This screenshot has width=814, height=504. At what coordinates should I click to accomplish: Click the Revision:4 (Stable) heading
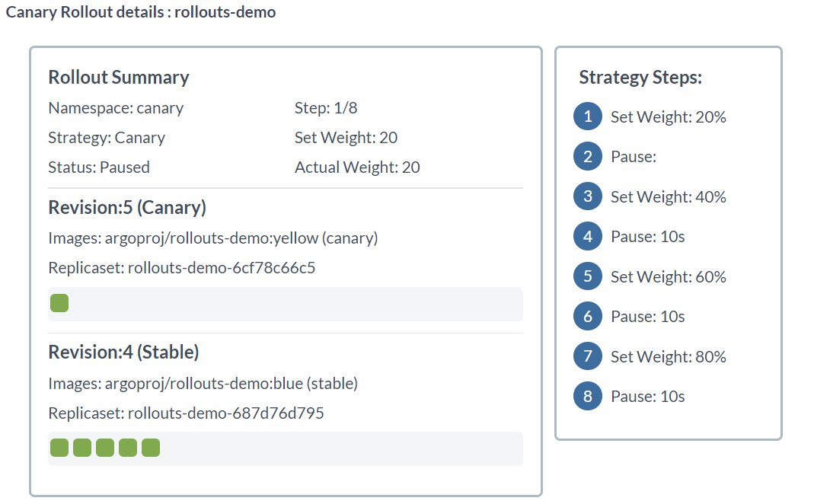pos(123,352)
